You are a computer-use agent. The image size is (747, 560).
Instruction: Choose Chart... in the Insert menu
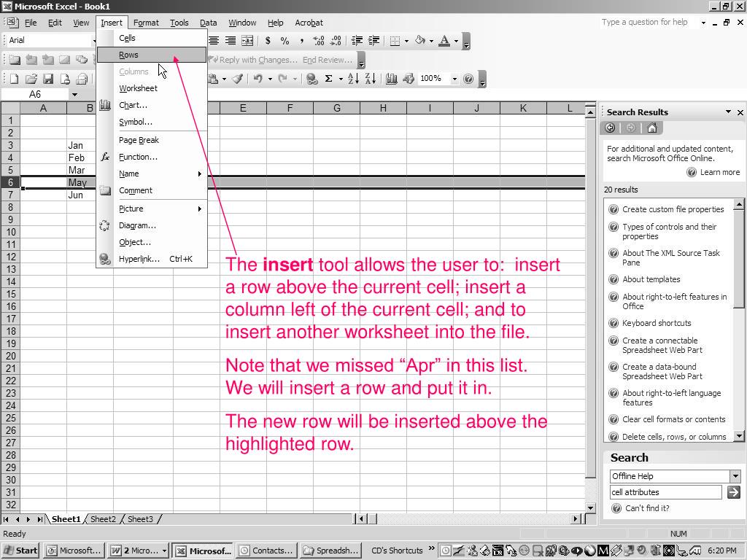[x=152, y=105]
